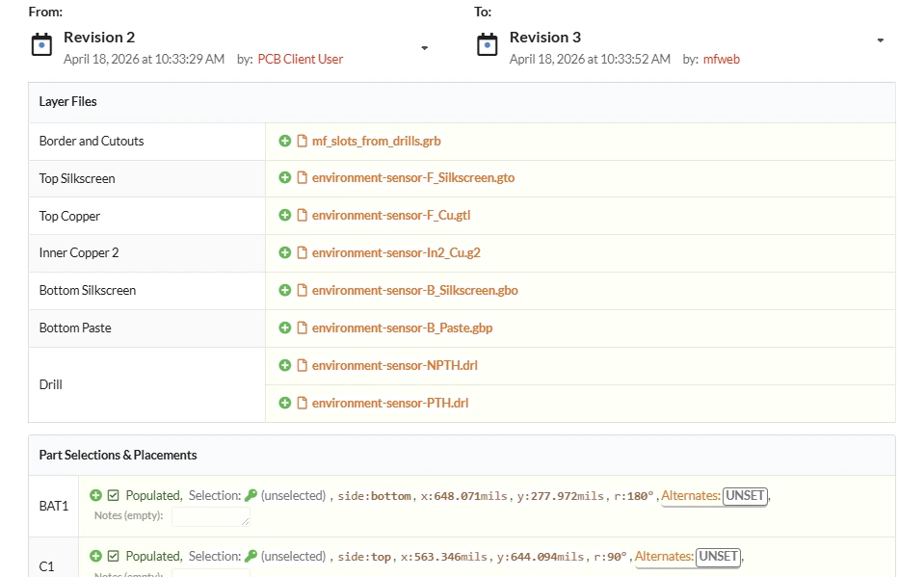Click the added icon for F_Cu.gtl
This screenshot has height=577, width=924.
click(x=284, y=215)
